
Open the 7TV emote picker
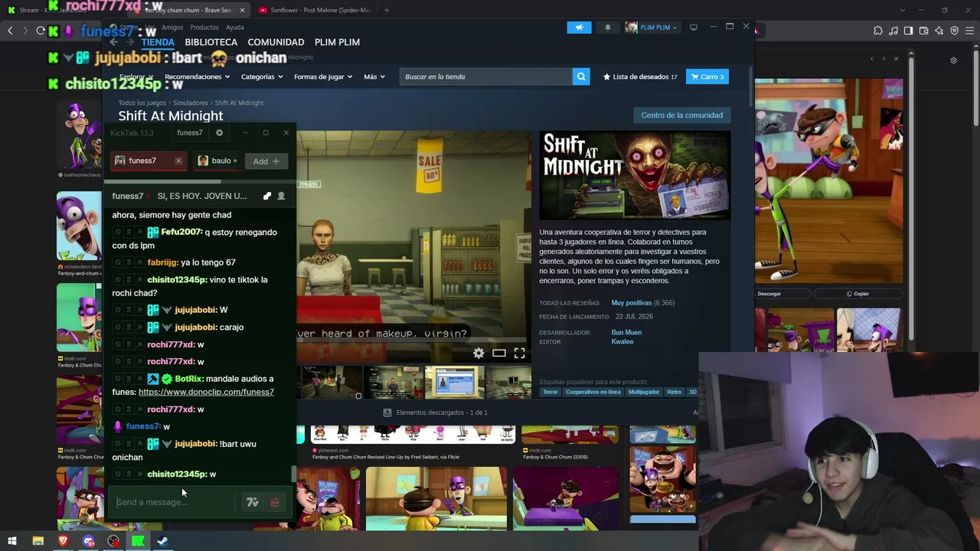pyautogui.click(x=252, y=502)
